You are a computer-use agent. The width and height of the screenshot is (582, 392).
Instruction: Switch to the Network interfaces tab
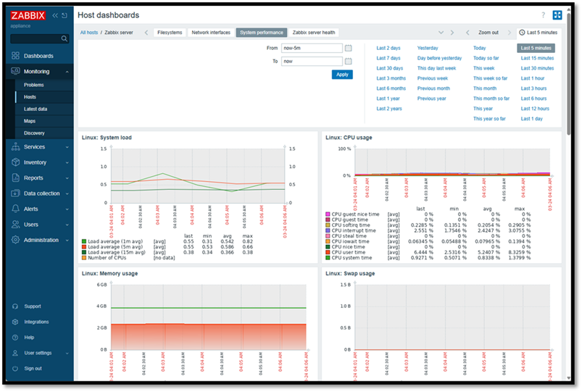210,33
